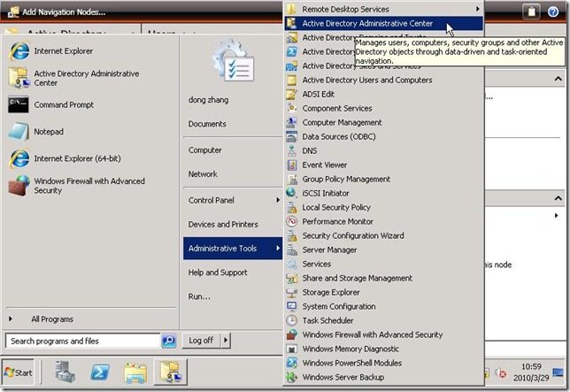Click the Share and Storage Management icon
Screen dimensions: 570x392
click(x=291, y=278)
